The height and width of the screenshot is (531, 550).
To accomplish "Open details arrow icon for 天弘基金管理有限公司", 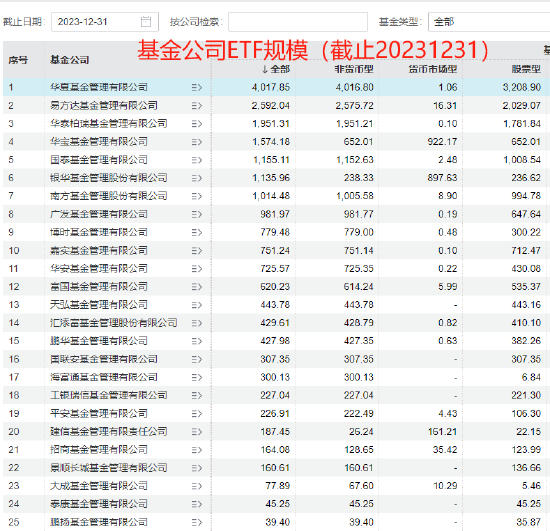I will coord(197,305).
